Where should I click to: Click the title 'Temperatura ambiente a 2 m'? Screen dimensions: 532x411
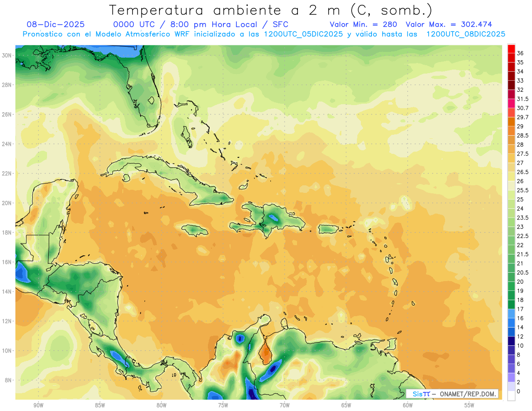[x=226, y=10]
